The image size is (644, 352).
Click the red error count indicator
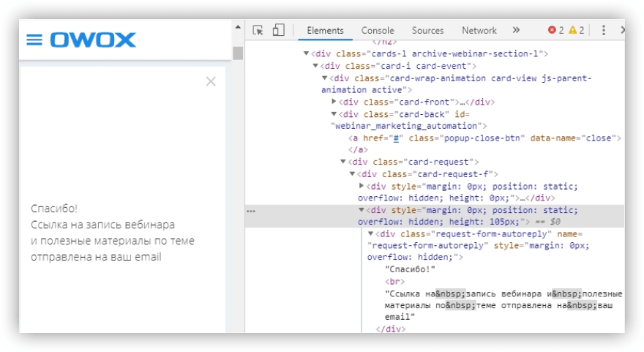pos(556,30)
